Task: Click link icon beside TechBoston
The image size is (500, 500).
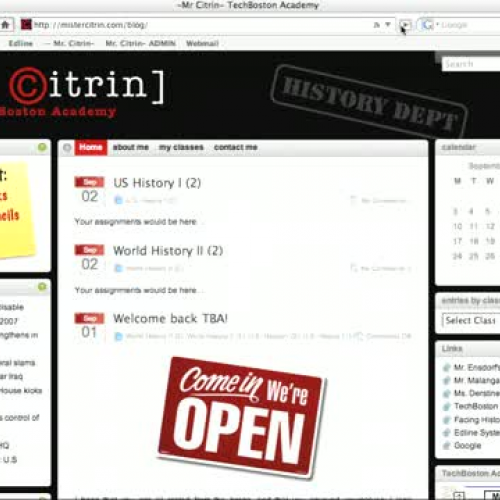Action: (x=446, y=407)
